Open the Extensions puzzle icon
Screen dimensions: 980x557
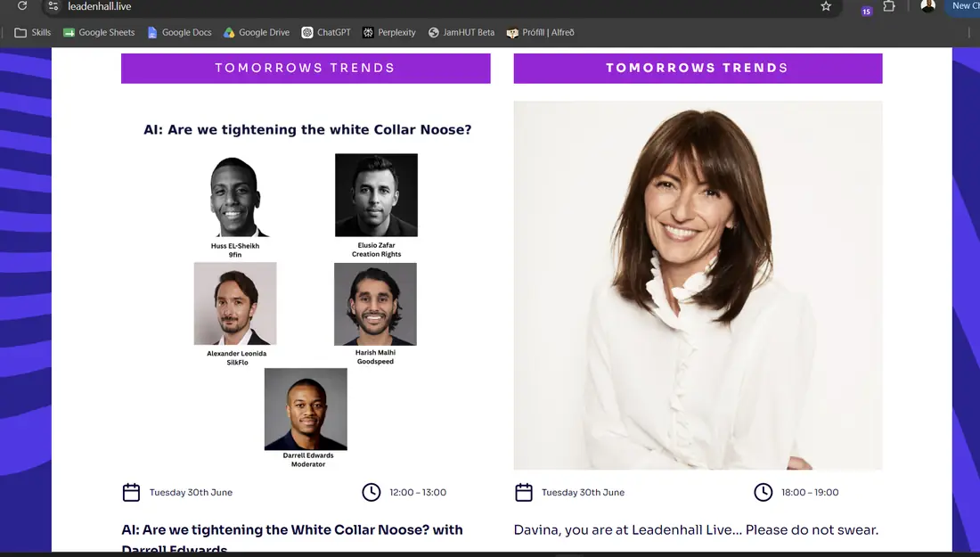(x=889, y=6)
